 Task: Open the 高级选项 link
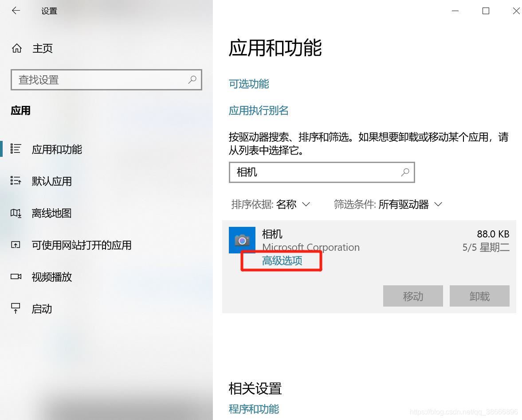tap(282, 261)
